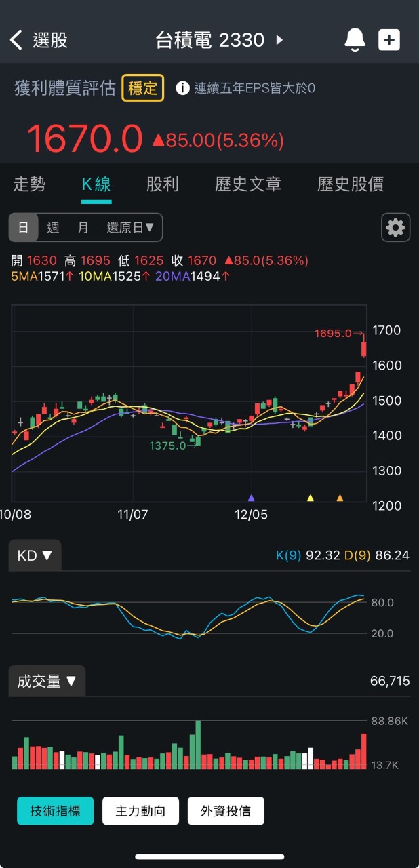Screen dimensions: 419x868
Task: Tap the info icon next to EPS note
Action: (x=182, y=88)
